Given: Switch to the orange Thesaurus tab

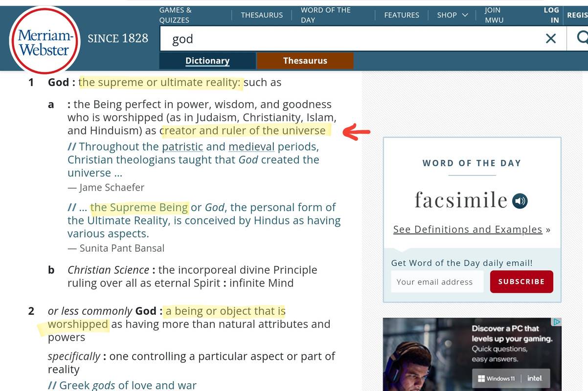Looking at the screenshot, I should point(305,61).
